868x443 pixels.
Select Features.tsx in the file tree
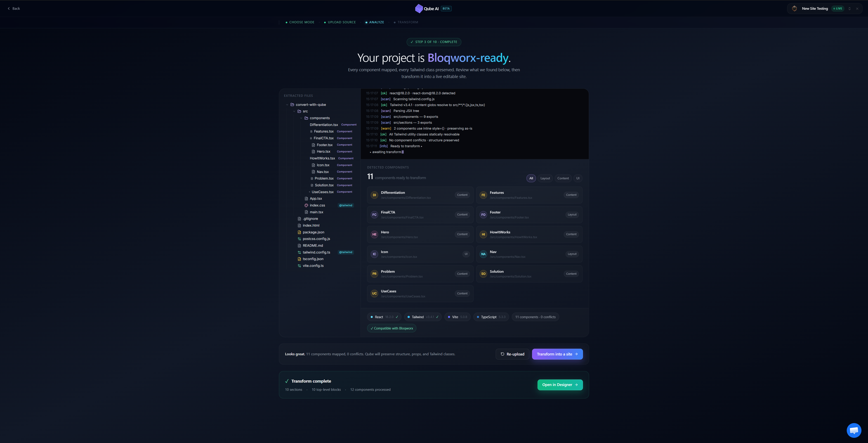(324, 131)
